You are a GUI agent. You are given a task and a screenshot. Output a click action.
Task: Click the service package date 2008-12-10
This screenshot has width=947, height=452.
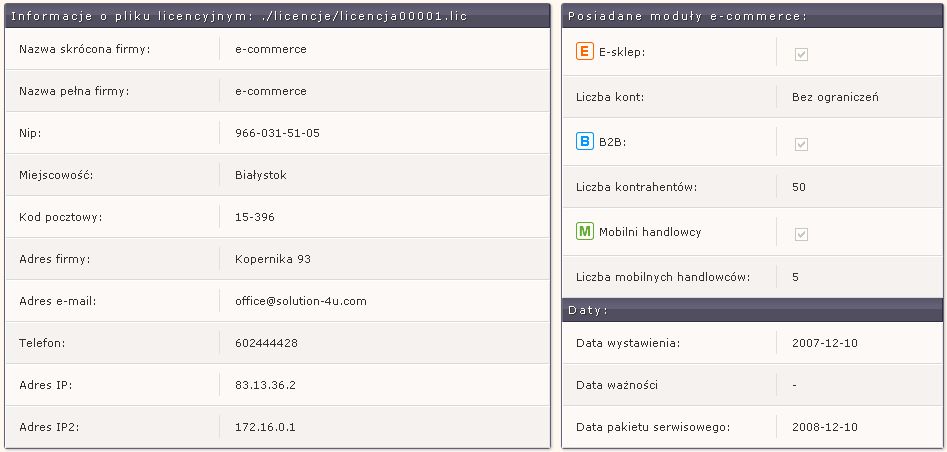pos(824,427)
